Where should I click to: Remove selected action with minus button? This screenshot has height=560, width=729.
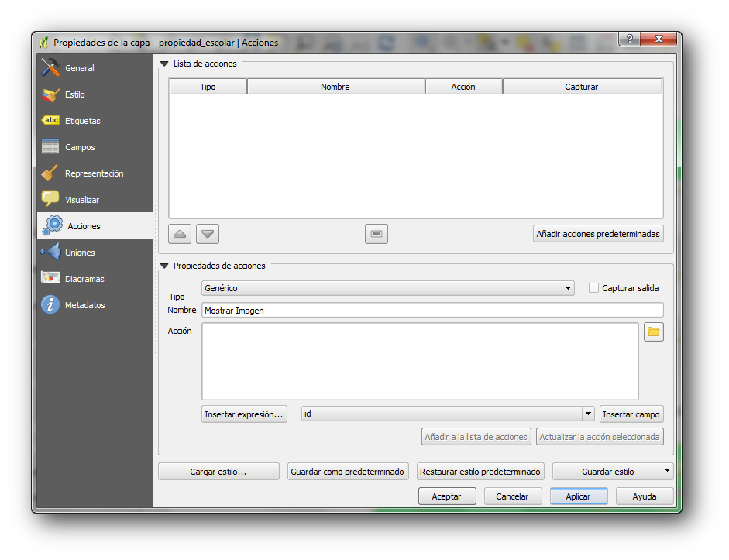click(377, 234)
